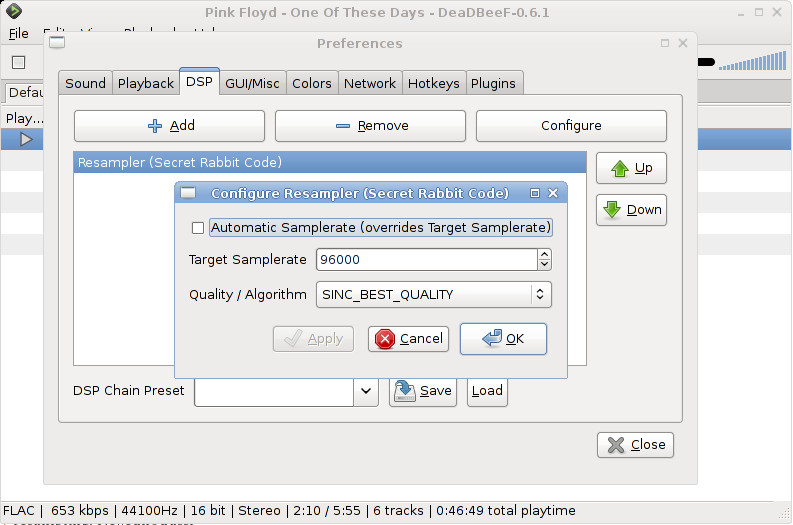Screen dimensions: 793x525
Task: Close the Preferences dialog with Close button
Action: 635,445
